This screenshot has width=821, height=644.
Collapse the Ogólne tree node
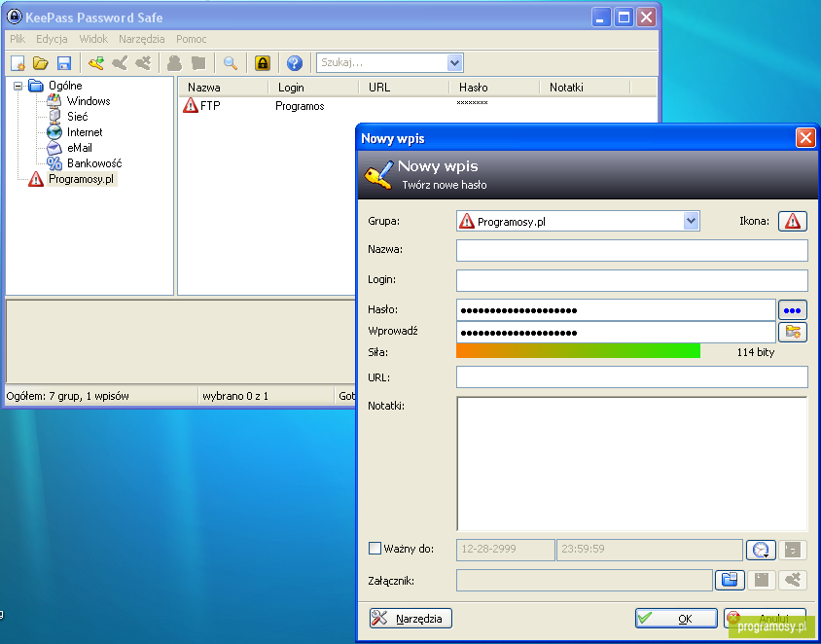coord(18,86)
